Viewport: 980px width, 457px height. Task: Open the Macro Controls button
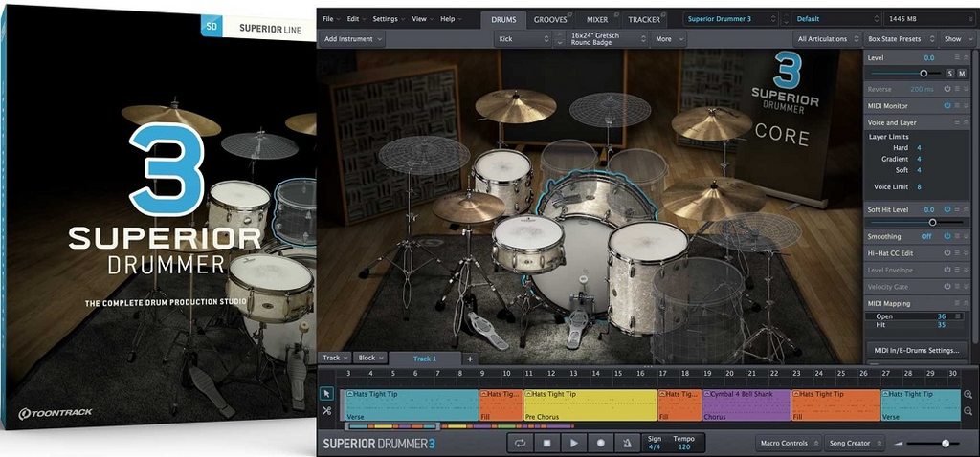coord(788,444)
